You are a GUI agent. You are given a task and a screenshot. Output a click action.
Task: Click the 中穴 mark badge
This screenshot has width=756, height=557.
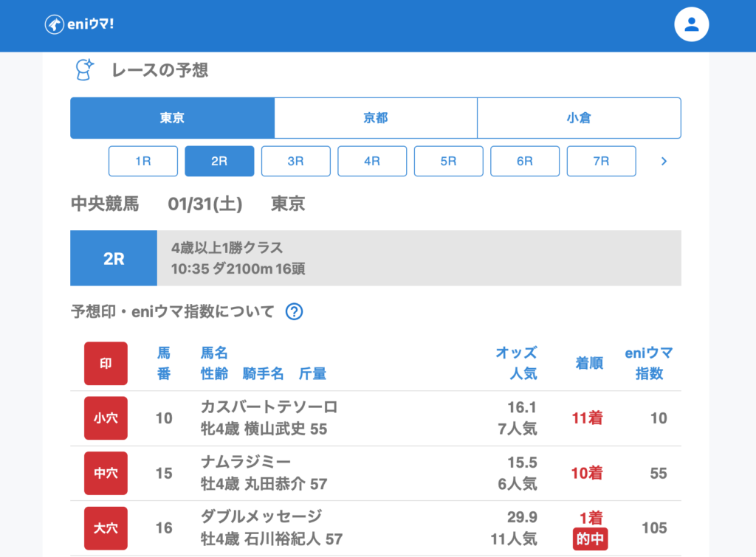pos(106,473)
